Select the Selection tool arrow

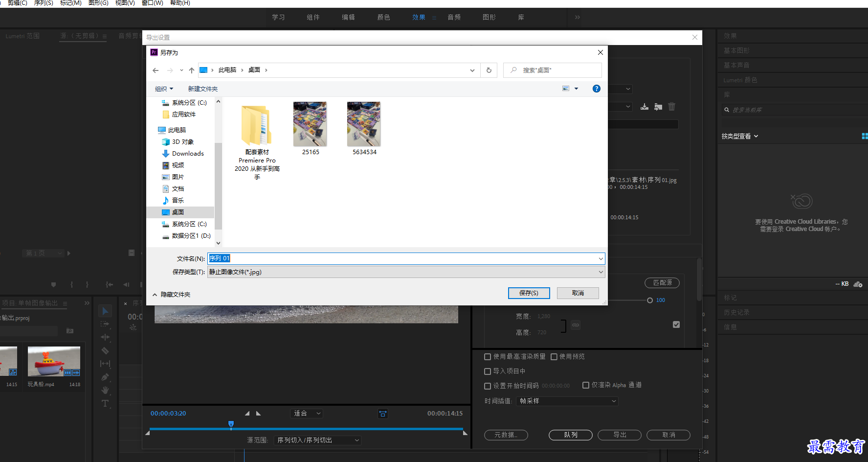tap(105, 311)
